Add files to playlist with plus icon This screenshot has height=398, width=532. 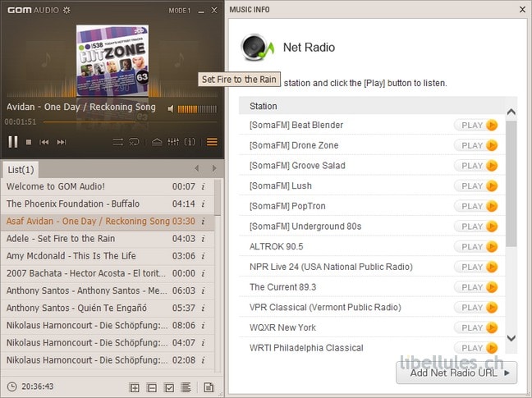[x=135, y=387]
